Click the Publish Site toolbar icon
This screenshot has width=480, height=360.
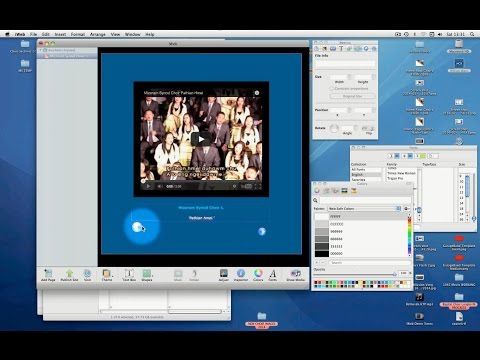coord(69,274)
